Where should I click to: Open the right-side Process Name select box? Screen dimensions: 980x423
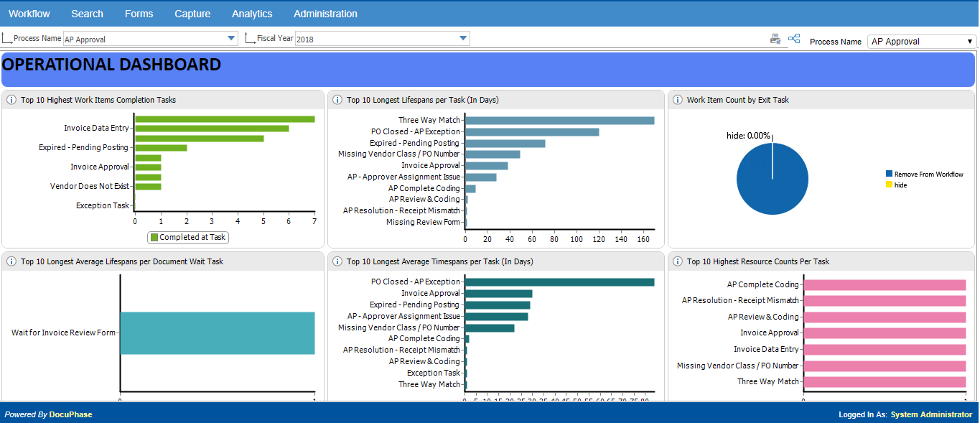[x=921, y=42]
